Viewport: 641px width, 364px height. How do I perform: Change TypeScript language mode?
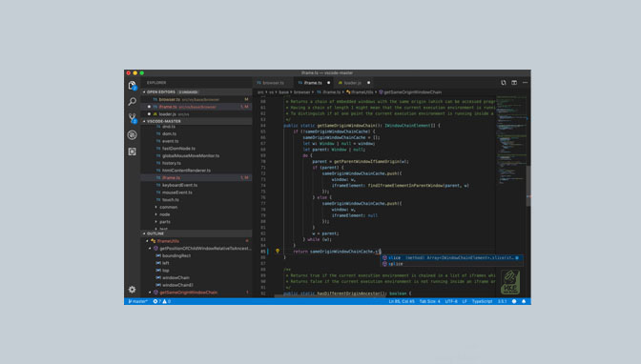tap(483, 301)
